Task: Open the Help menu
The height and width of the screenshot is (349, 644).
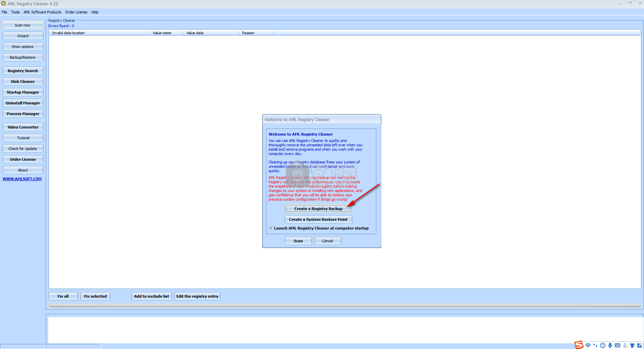Action: (x=95, y=12)
